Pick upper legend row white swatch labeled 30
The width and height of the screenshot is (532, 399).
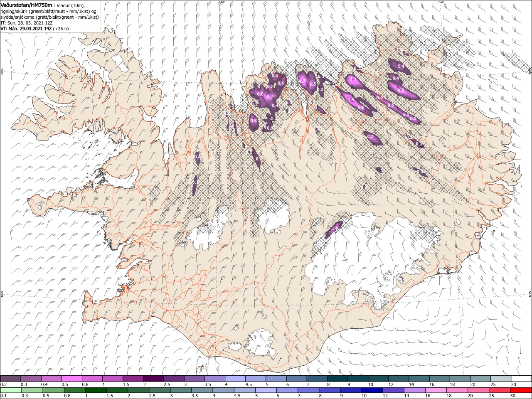click(x=521, y=379)
